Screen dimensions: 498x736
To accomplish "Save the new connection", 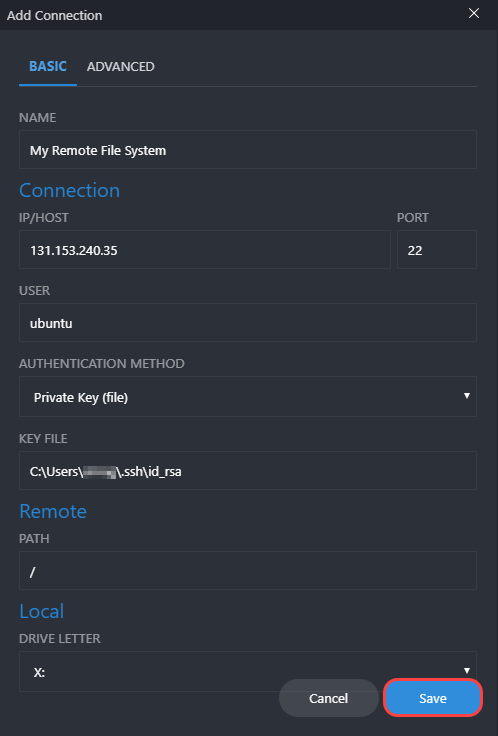I will click(433, 698).
